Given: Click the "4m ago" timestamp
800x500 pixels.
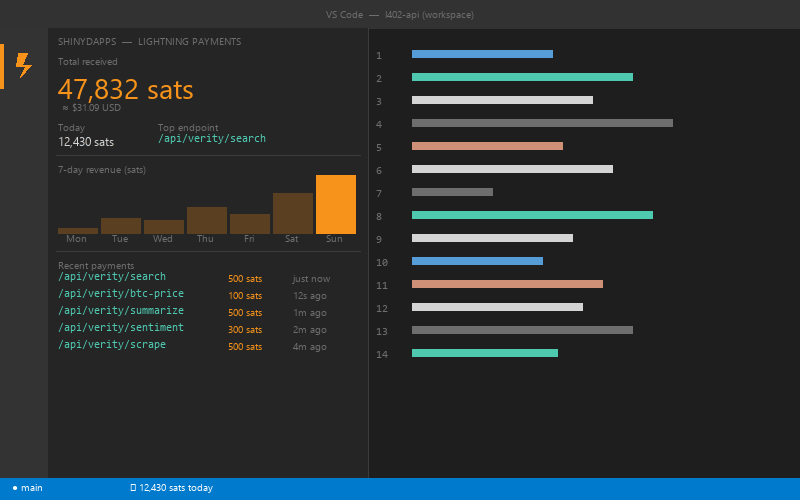Looking at the screenshot, I should click(310, 346).
